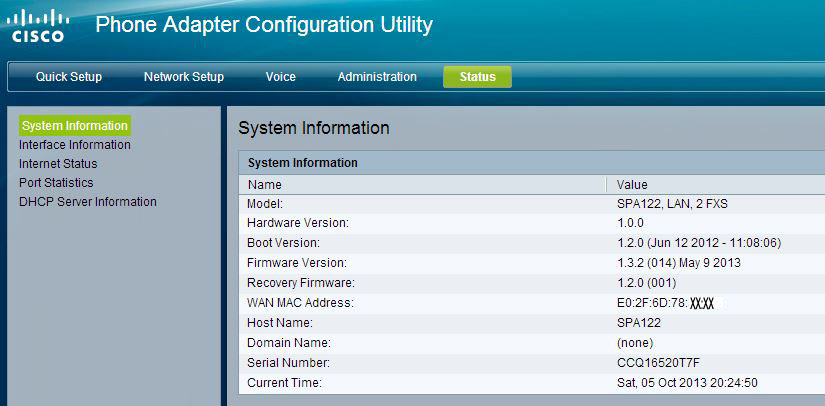Click the Firmware Version value 1.3.2 (014)
Screen dimensions: 825x406
(x=679, y=263)
